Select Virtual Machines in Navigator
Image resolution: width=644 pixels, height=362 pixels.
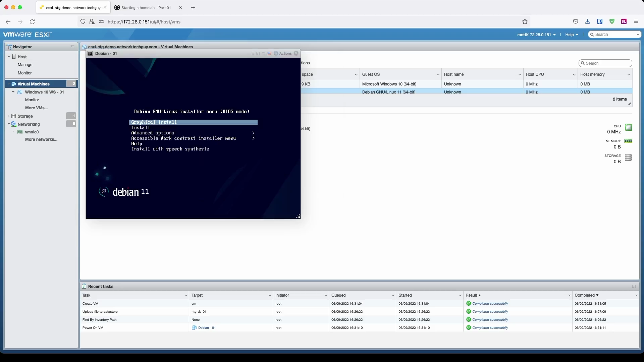tap(41, 84)
